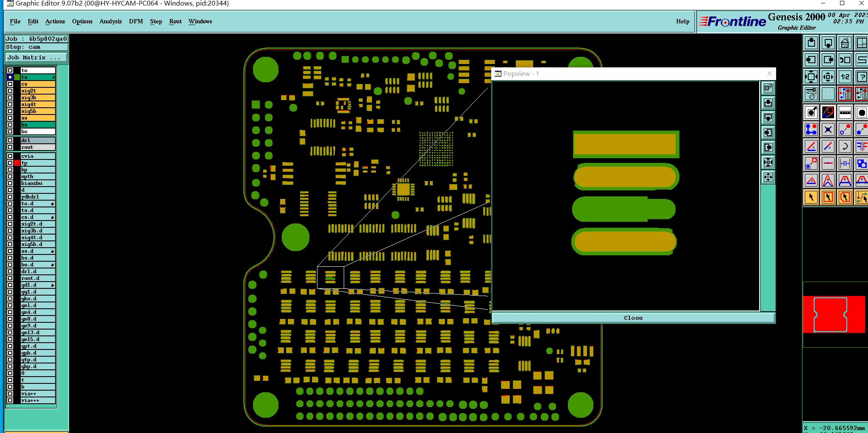This screenshot has height=433, width=868.
Task: Open the DFM menu
Action: pyautogui.click(x=136, y=21)
